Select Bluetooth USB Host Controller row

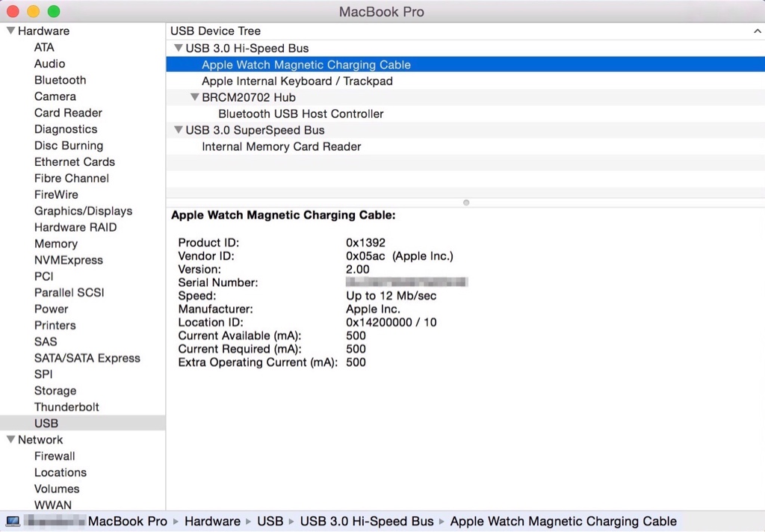465,114
